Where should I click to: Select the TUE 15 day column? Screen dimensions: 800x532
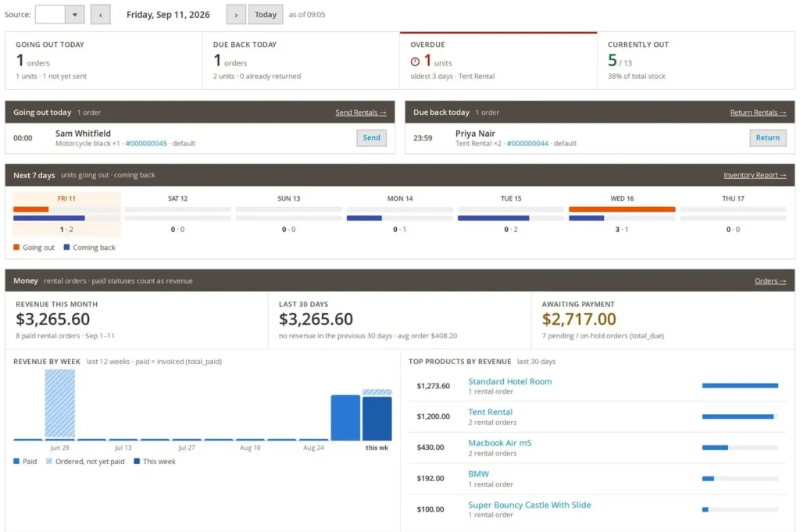pyautogui.click(x=511, y=214)
